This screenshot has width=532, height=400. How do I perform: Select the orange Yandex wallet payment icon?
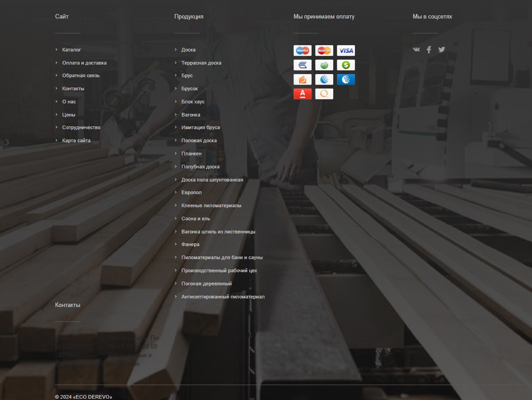[x=302, y=79]
